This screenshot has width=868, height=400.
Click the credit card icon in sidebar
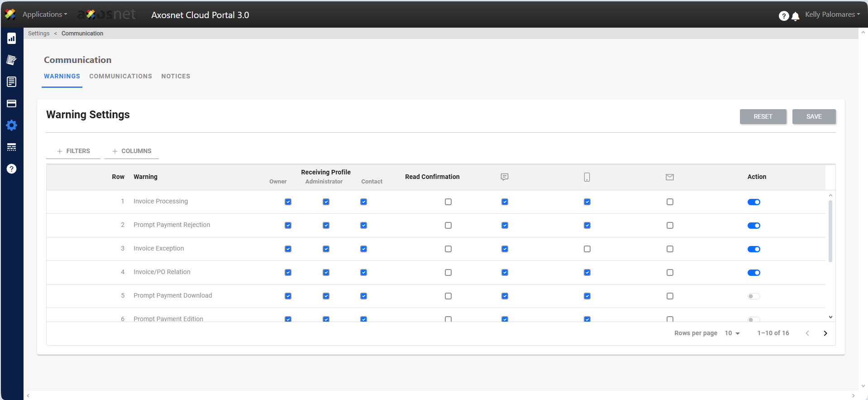pos(12,104)
